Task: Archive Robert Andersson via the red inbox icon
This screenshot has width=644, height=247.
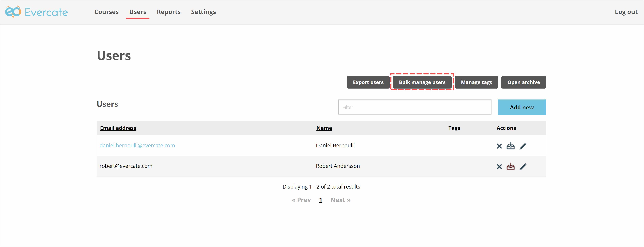Action: click(x=511, y=166)
